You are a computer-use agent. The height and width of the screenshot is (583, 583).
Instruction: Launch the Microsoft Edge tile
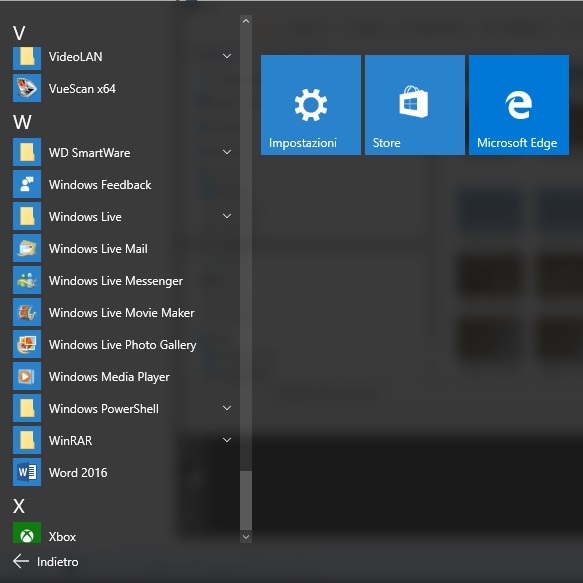pos(519,105)
